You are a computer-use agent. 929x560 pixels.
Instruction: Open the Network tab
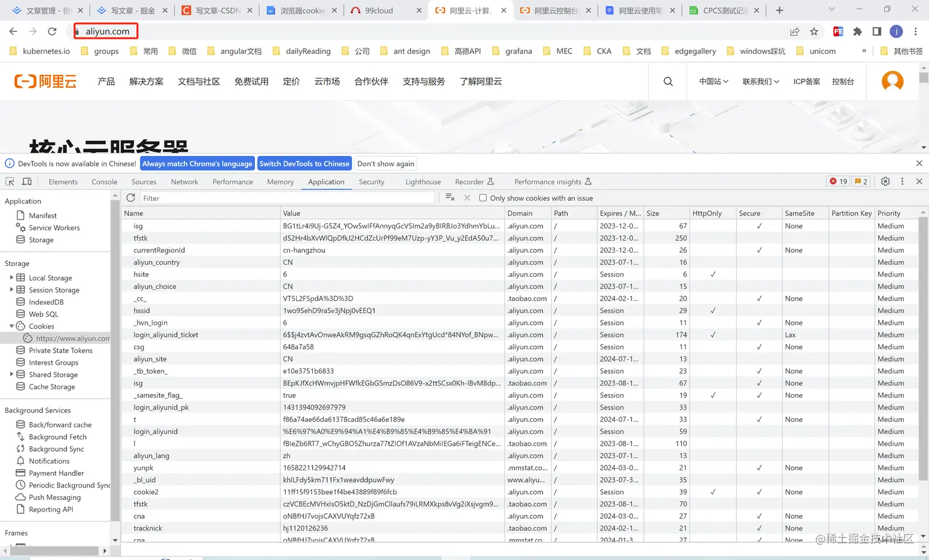tap(184, 182)
